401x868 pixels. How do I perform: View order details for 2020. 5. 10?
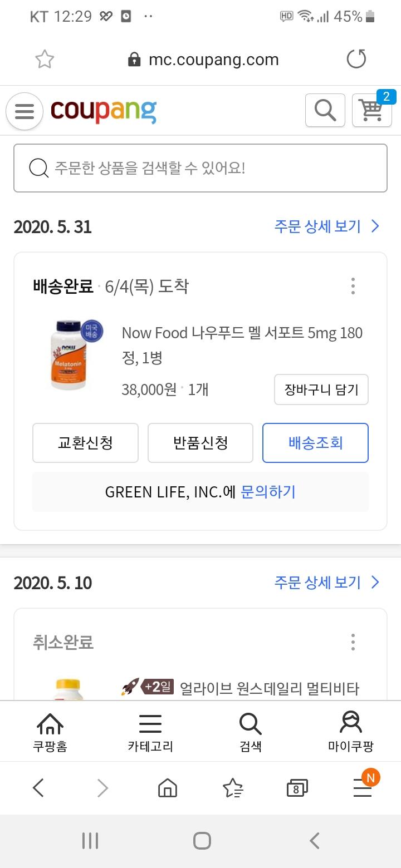click(327, 583)
